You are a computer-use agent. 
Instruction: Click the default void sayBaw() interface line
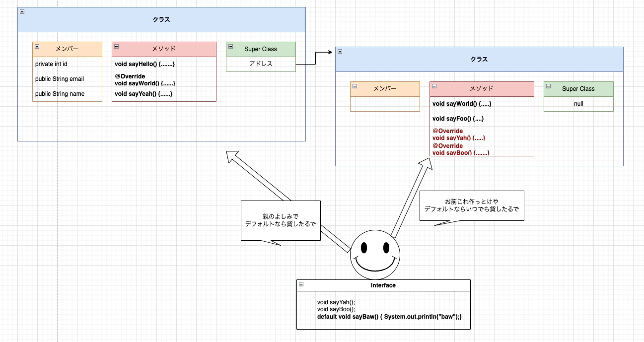point(390,316)
